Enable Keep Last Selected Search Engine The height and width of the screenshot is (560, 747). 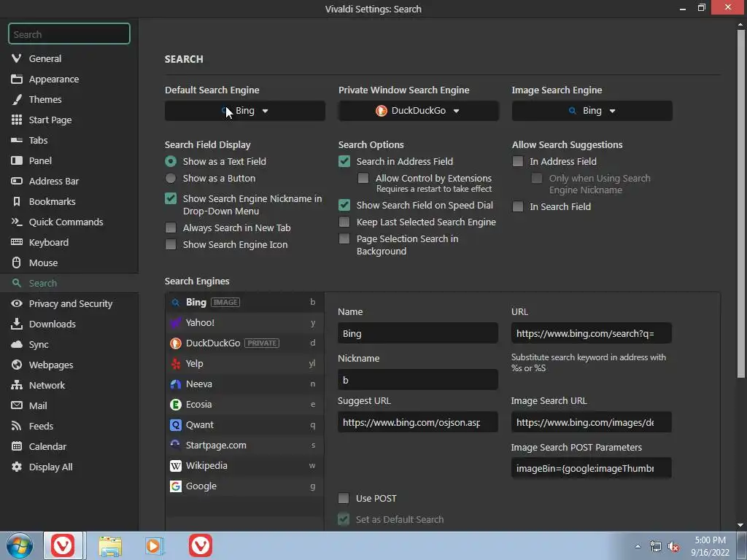coord(344,222)
